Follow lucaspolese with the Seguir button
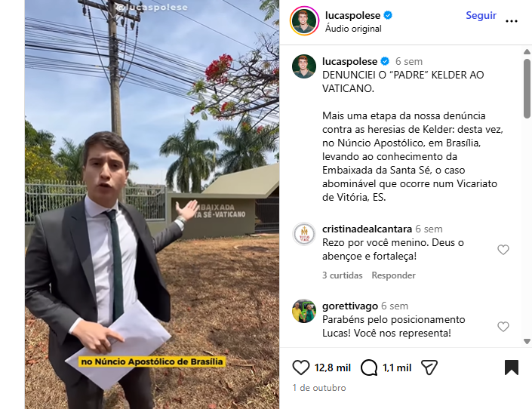The height and width of the screenshot is (409, 532). (481, 15)
